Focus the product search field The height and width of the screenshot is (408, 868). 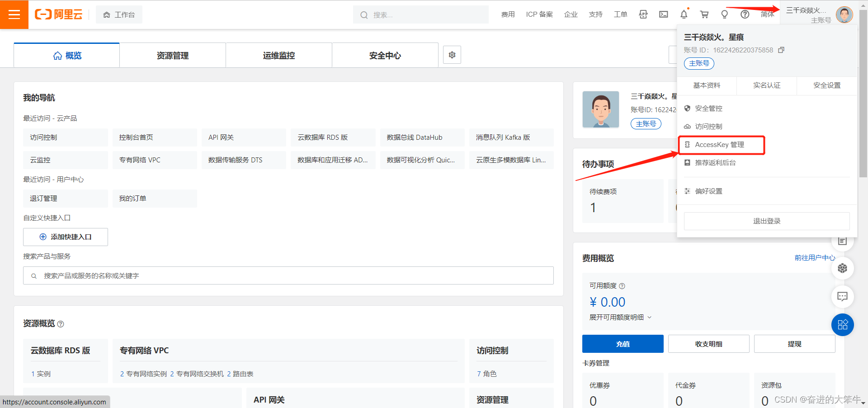pos(288,275)
